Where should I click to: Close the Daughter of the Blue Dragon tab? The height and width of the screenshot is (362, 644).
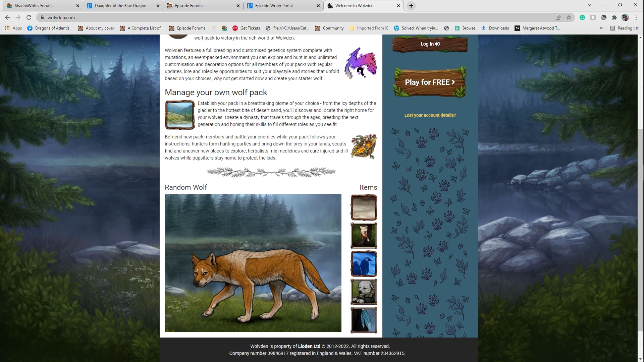tap(158, 6)
